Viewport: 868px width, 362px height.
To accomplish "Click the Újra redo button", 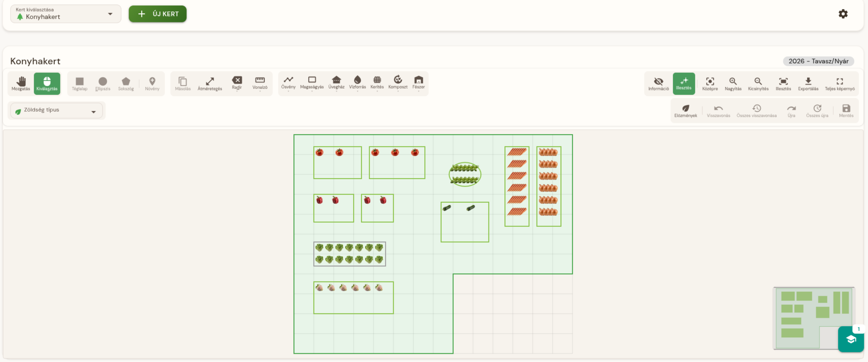I will tap(791, 111).
